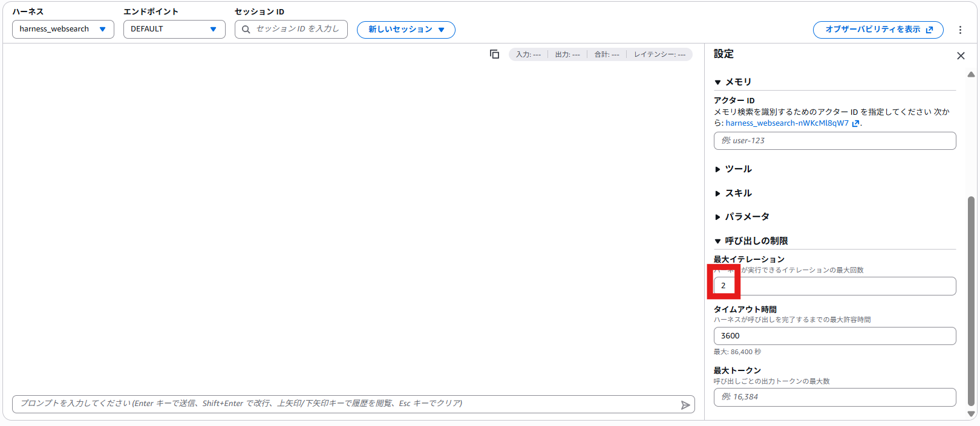980x426 pixels.
Task: Open the ハーネス dropdown showing harness_websearch
Action: point(63,29)
